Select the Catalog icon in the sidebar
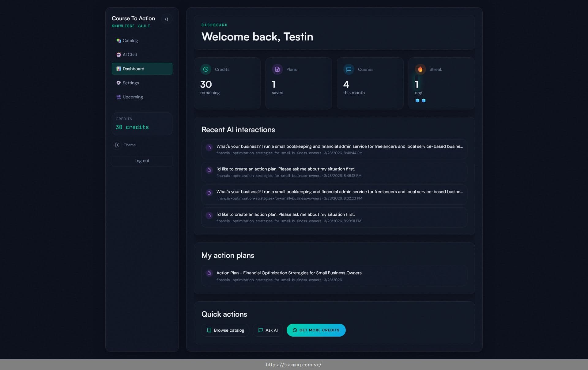The image size is (588, 370). pyautogui.click(x=119, y=40)
